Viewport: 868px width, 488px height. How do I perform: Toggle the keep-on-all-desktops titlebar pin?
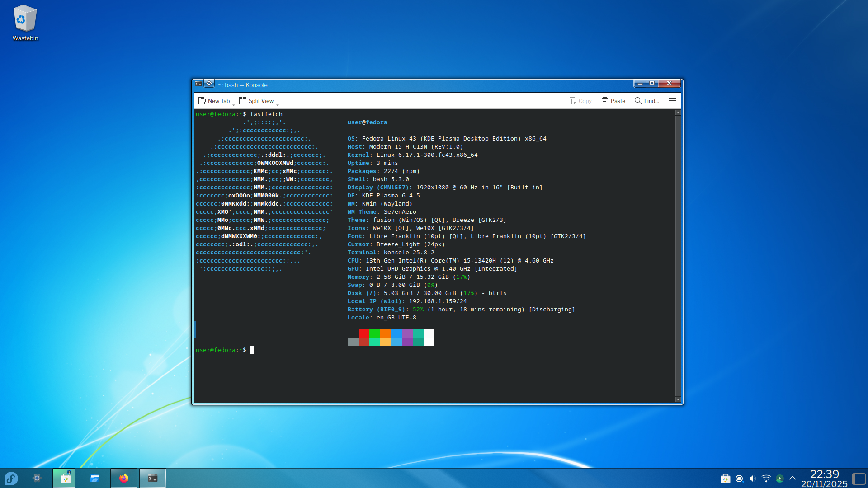pos(209,84)
